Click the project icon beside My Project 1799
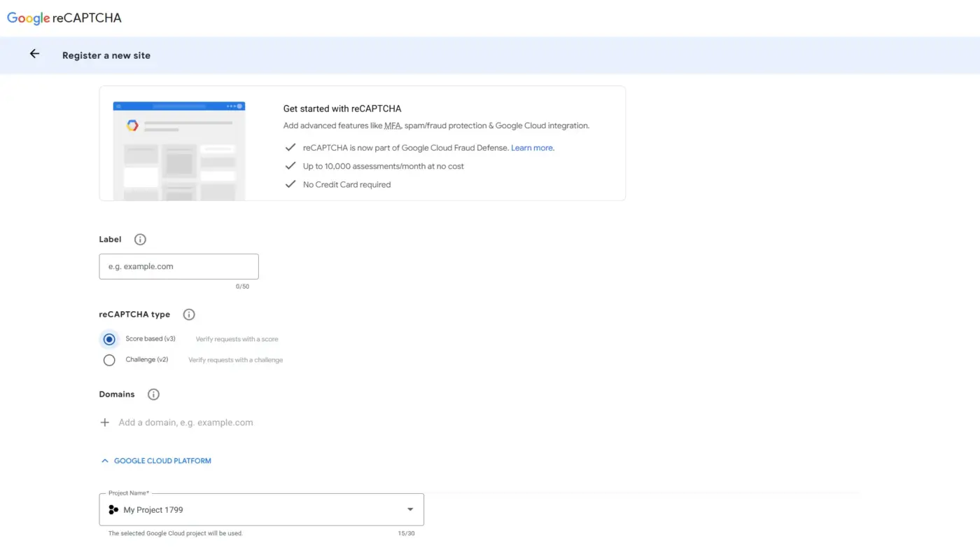The image size is (980, 550). (113, 510)
